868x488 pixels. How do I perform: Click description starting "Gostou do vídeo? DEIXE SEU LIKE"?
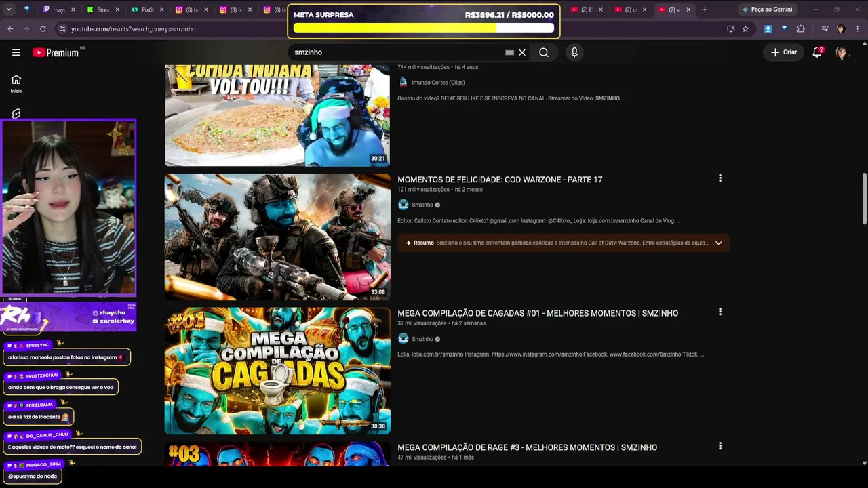pyautogui.click(x=511, y=98)
